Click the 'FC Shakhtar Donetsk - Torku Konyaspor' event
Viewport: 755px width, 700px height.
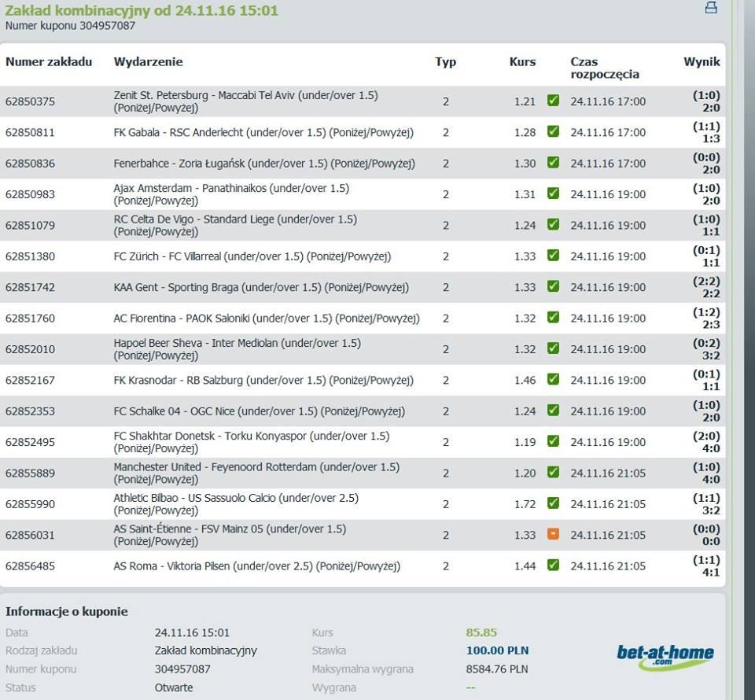pos(252,443)
